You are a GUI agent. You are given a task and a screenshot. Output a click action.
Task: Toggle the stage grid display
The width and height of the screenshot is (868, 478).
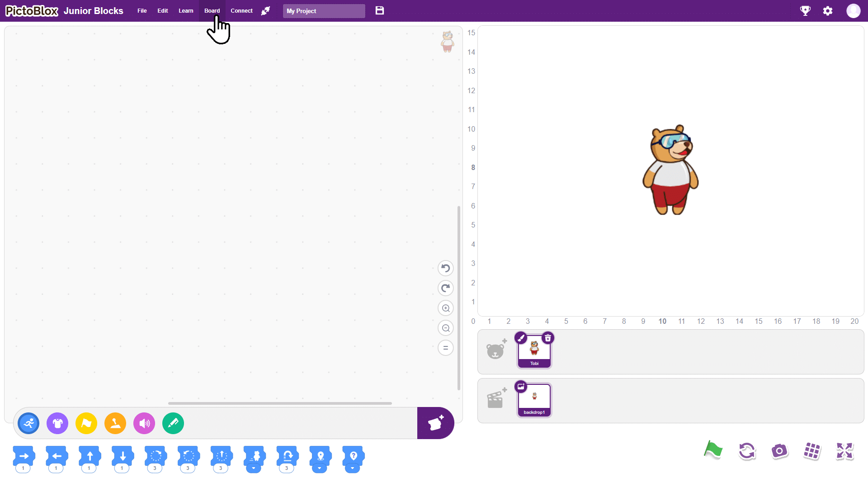pyautogui.click(x=812, y=451)
